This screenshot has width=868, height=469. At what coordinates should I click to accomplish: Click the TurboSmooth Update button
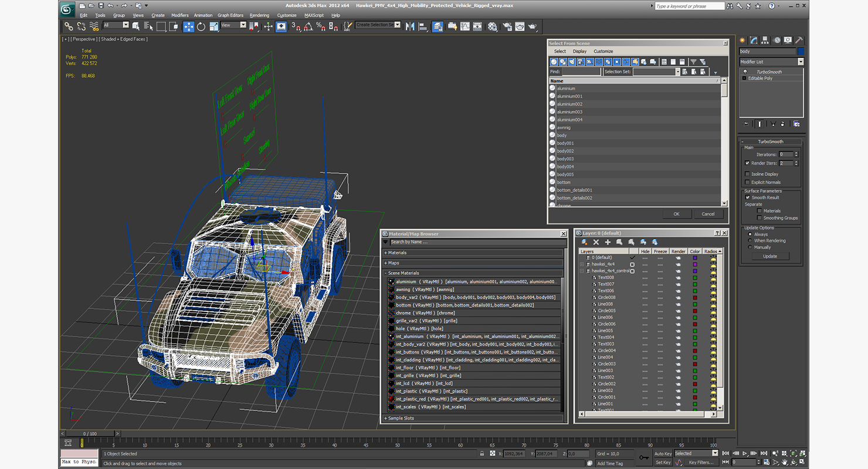[x=770, y=256]
